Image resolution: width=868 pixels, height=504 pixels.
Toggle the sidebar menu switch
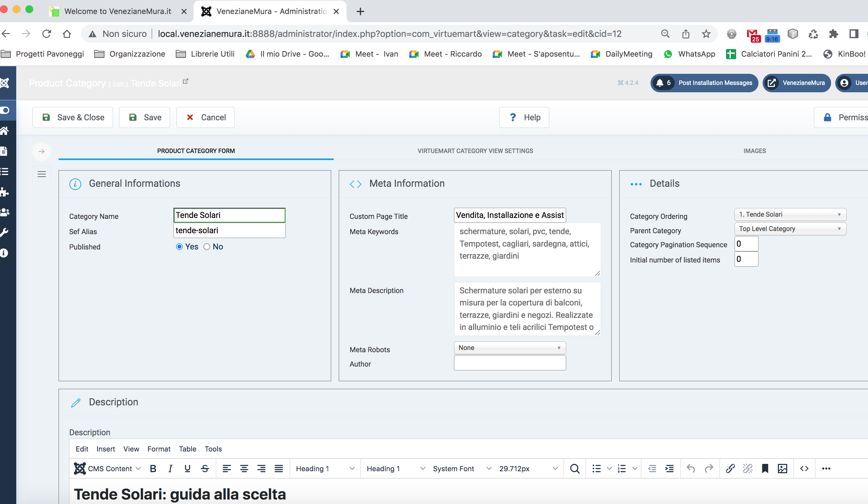coord(5,110)
